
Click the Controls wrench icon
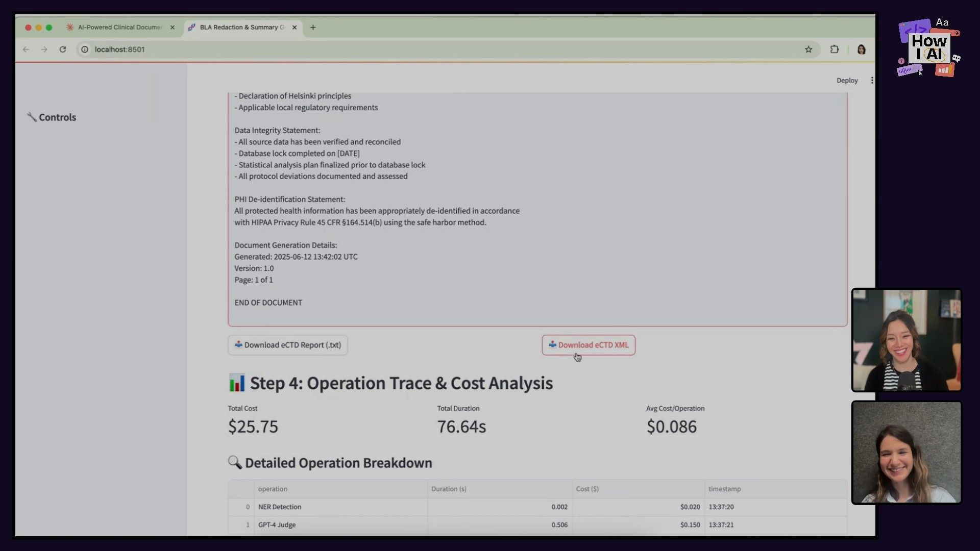[32, 117]
